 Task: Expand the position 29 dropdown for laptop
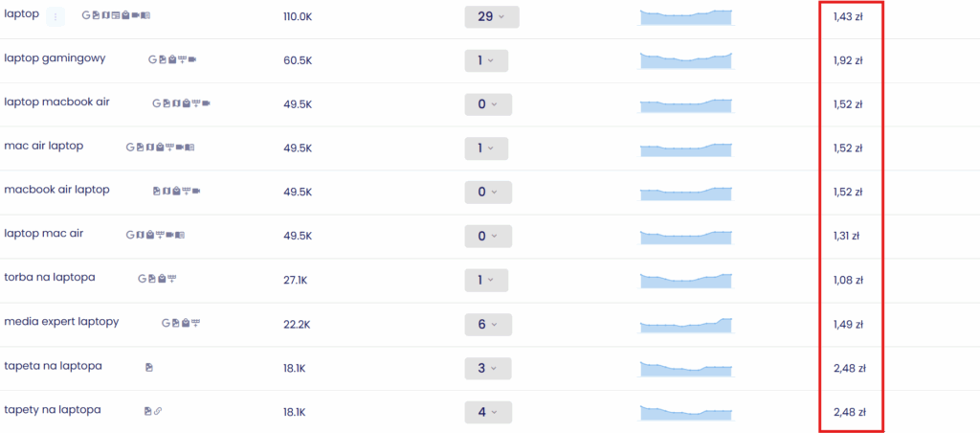pyautogui.click(x=492, y=17)
